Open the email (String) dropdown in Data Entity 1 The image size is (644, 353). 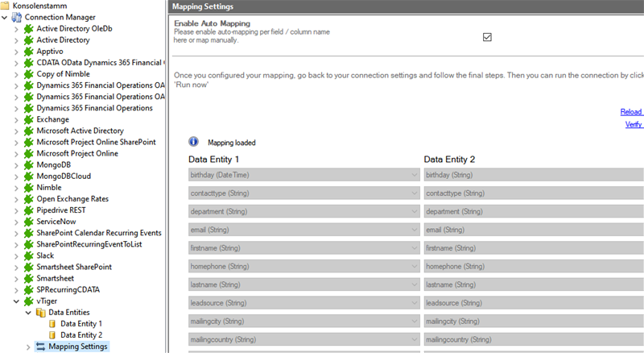pos(415,230)
